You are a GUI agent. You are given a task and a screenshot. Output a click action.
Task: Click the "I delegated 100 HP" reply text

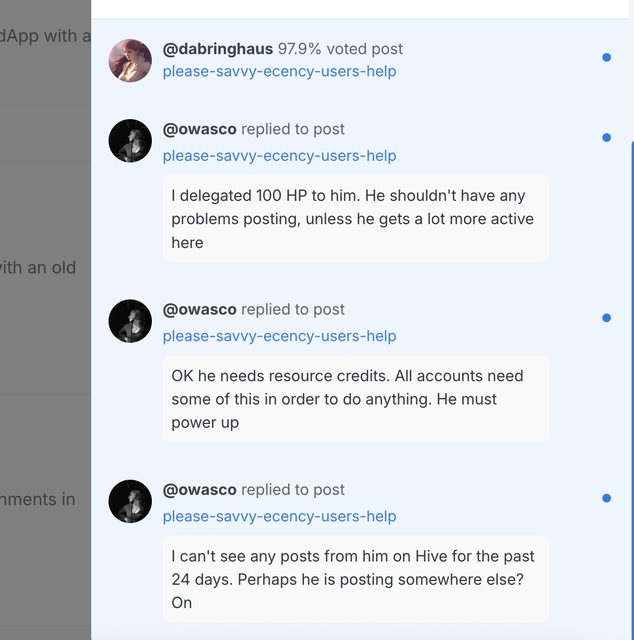click(355, 219)
